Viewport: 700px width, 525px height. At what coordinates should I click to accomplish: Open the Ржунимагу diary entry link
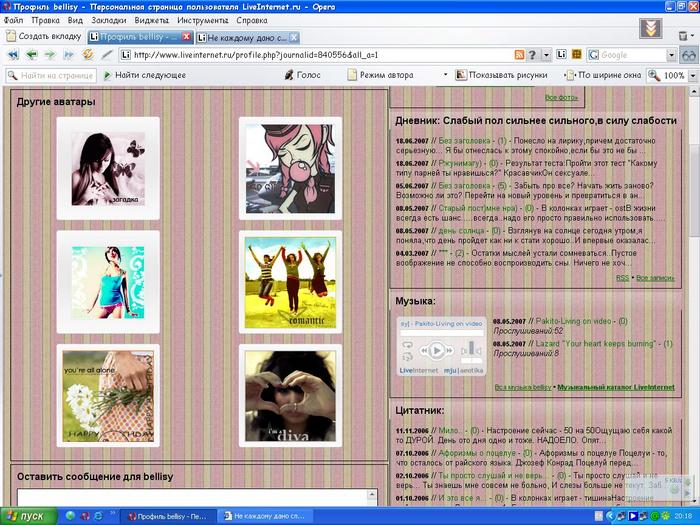pos(460,163)
